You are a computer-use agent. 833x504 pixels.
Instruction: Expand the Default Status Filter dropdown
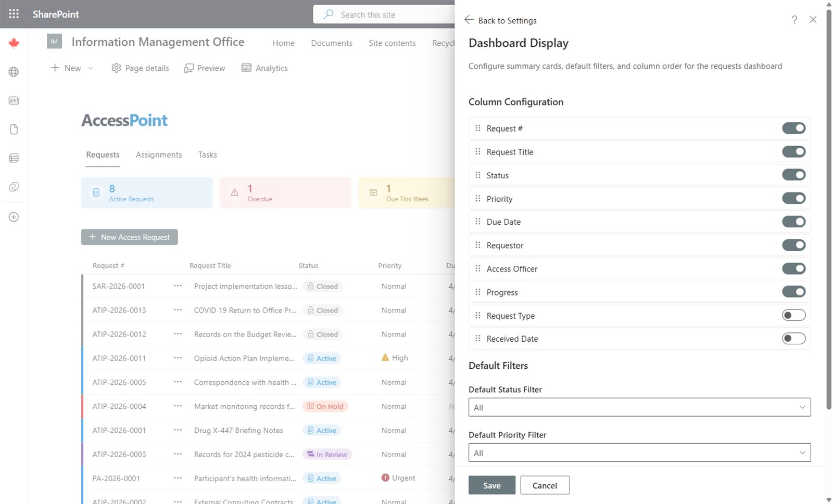[x=639, y=407]
